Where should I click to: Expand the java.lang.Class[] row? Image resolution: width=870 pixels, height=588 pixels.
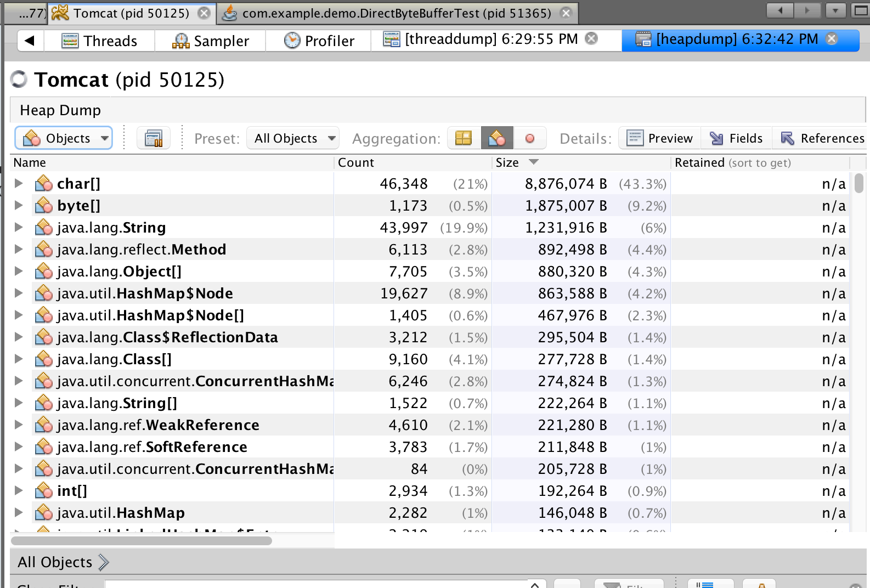click(x=19, y=359)
